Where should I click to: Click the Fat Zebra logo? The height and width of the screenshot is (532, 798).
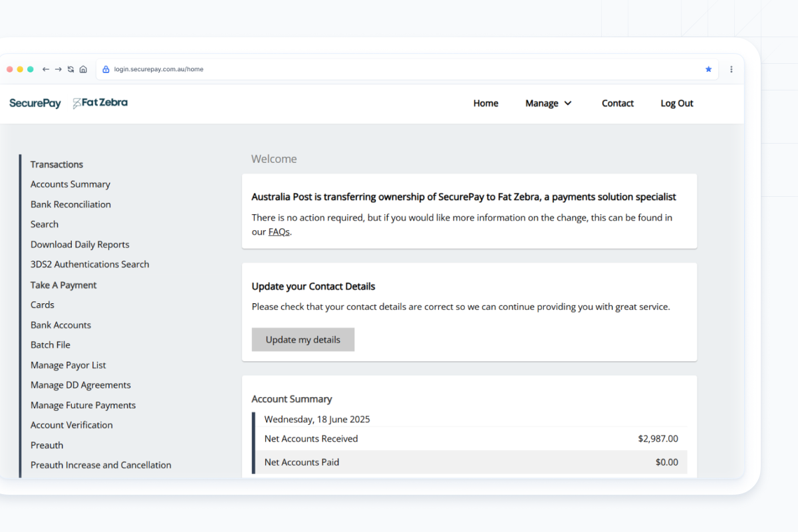coord(100,102)
